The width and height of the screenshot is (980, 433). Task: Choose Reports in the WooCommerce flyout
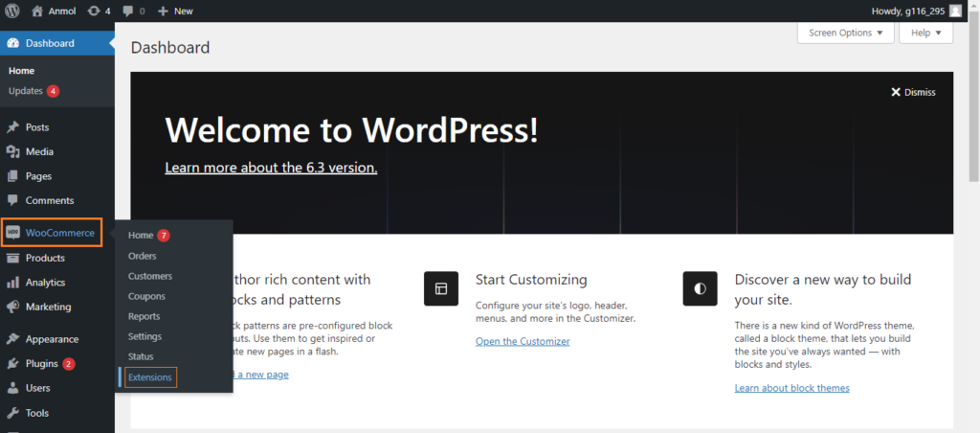coord(145,316)
